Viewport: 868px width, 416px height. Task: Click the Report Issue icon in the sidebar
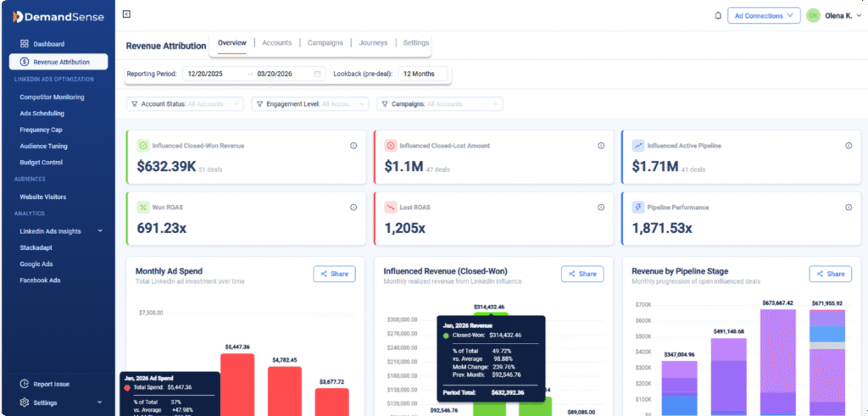click(x=25, y=384)
